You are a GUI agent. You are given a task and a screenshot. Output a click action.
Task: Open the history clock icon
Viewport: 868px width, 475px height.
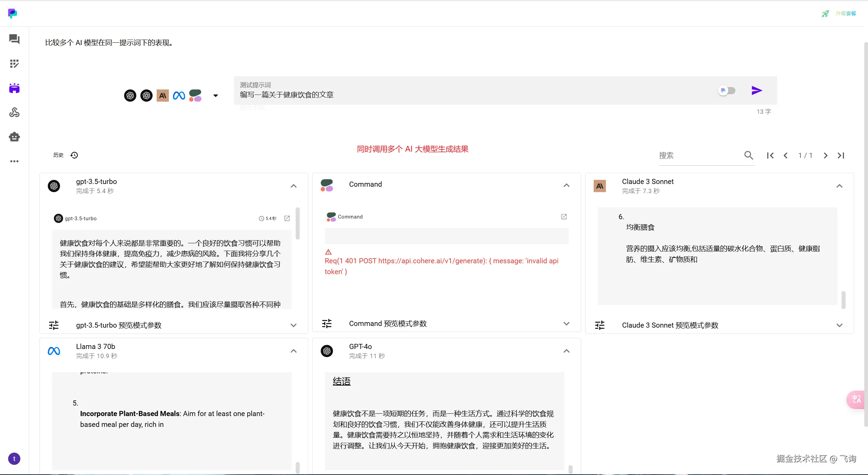[x=74, y=155]
